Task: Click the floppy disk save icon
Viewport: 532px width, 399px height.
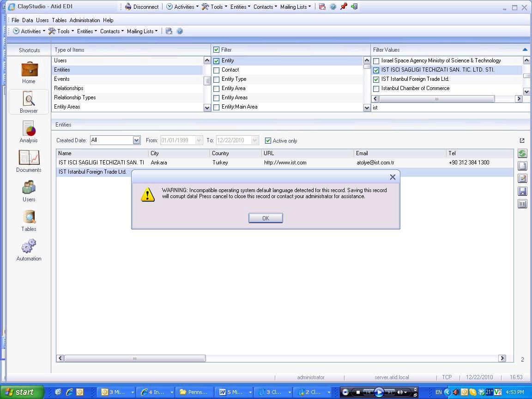Action: click(x=522, y=191)
